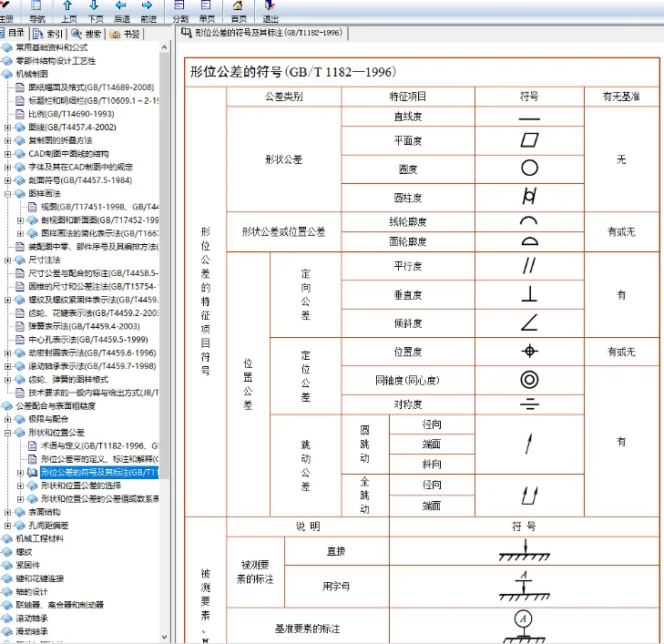Open 视图(GB/T17451-1998) tree entry
664x644 pixels.
click(99, 207)
